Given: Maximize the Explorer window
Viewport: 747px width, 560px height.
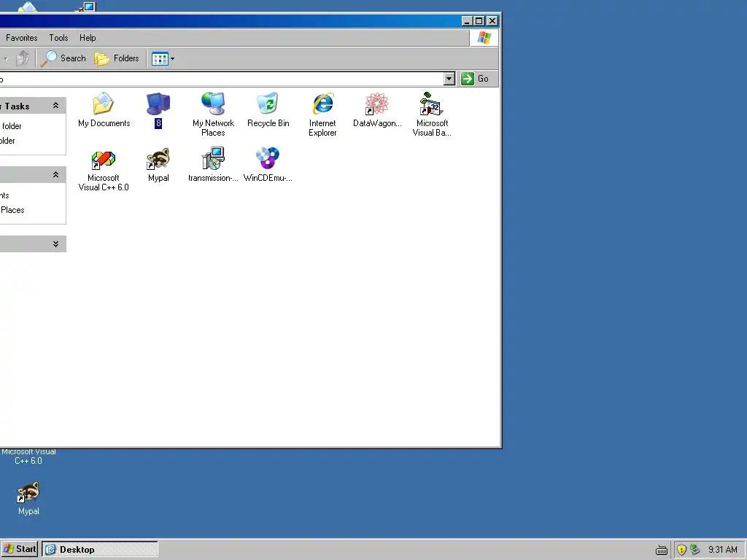Looking at the screenshot, I should click(480, 21).
